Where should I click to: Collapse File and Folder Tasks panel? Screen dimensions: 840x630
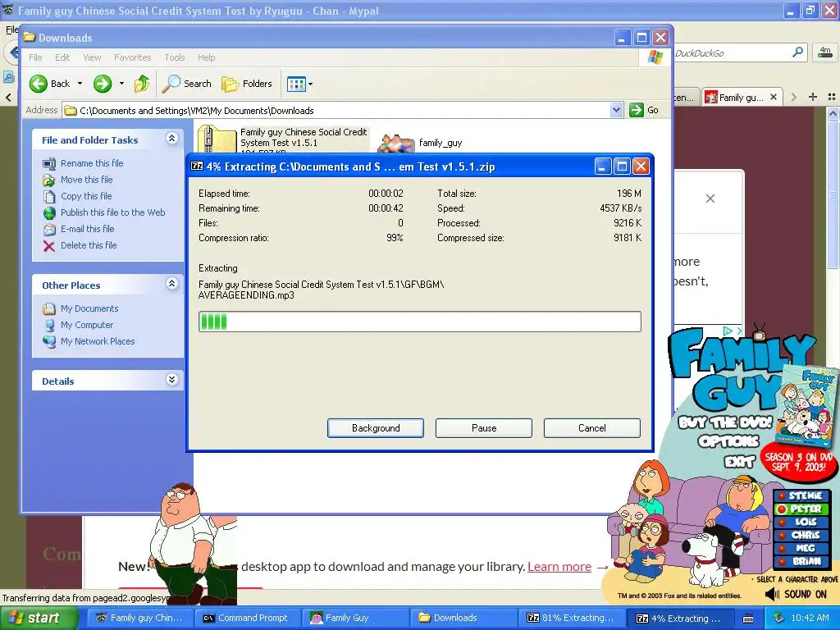[x=171, y=138]
